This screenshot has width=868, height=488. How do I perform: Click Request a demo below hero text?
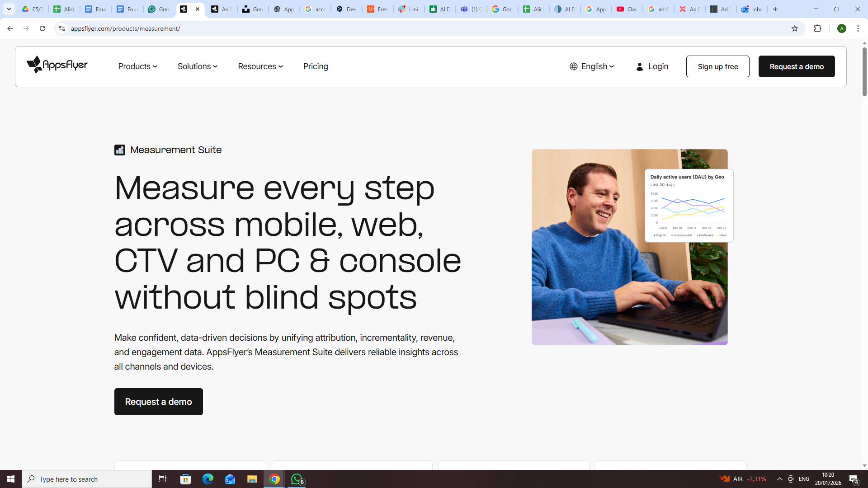point(158,402)
